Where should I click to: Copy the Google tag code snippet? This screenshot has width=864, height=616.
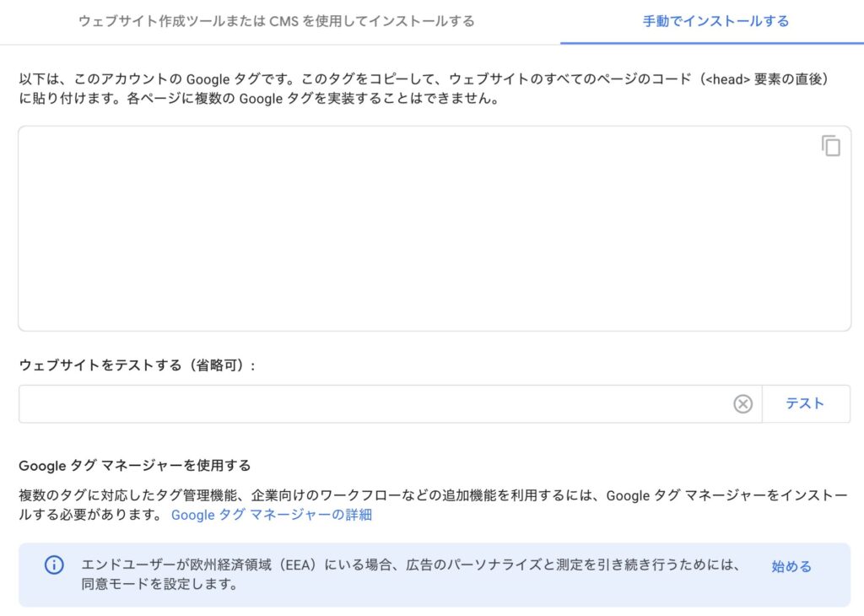coord(831,146)
